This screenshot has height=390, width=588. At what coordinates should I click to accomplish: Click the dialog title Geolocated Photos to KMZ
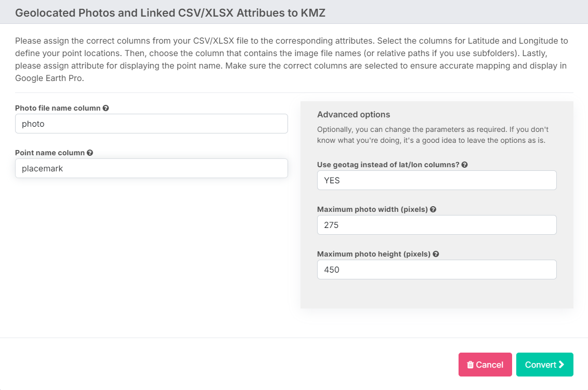[170, 13]
